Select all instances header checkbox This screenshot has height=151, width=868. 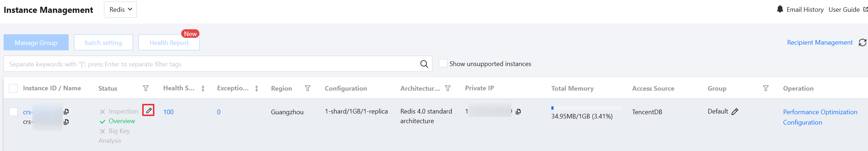tap(13, 88)
